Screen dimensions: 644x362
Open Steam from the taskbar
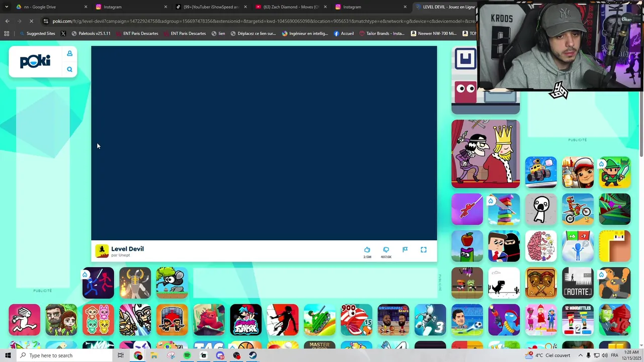(253, 355)
